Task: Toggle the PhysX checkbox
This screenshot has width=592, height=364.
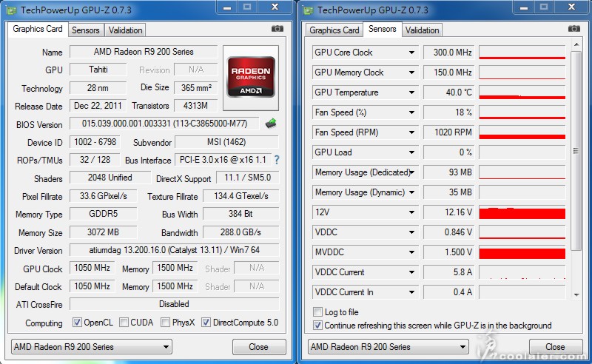Action: click(x=165, y=323)
